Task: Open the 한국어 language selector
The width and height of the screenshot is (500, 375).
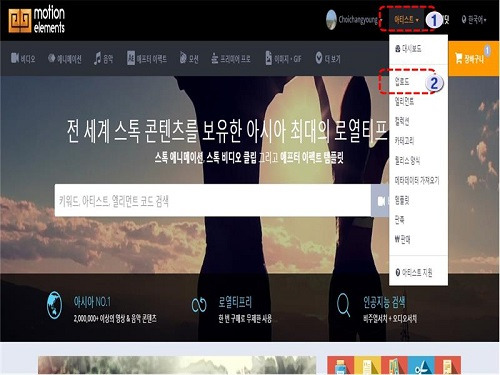Action: (474, 20)
